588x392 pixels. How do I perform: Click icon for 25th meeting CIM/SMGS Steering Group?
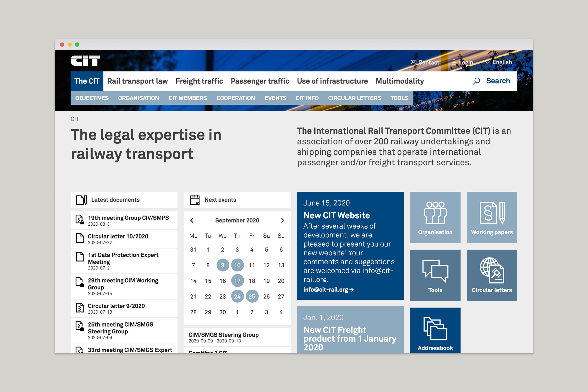tap(80, 326)
